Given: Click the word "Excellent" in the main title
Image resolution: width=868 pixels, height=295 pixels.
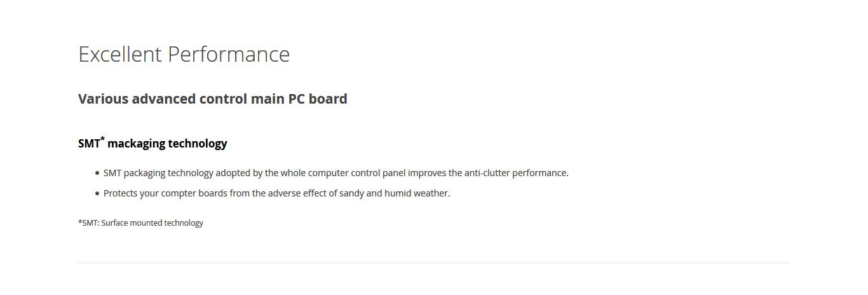Looking at the screenshot, I should tap(120, 55).
